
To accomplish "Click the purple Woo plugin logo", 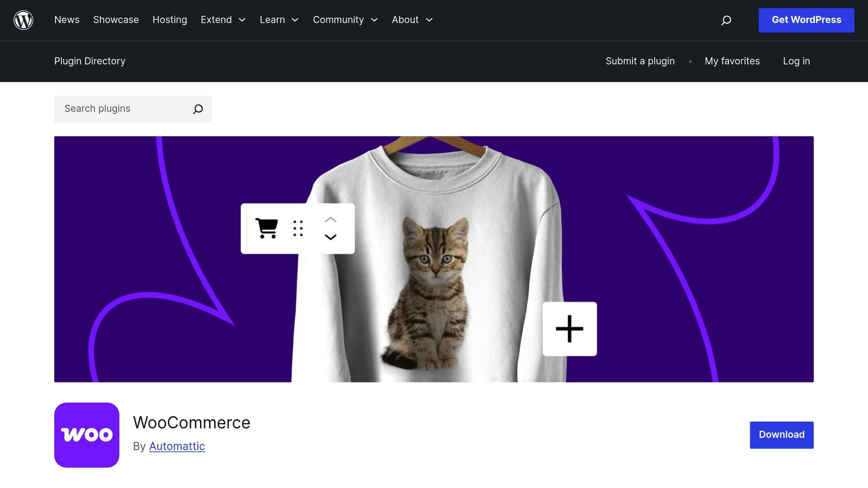I will click(x=86, y=435).
